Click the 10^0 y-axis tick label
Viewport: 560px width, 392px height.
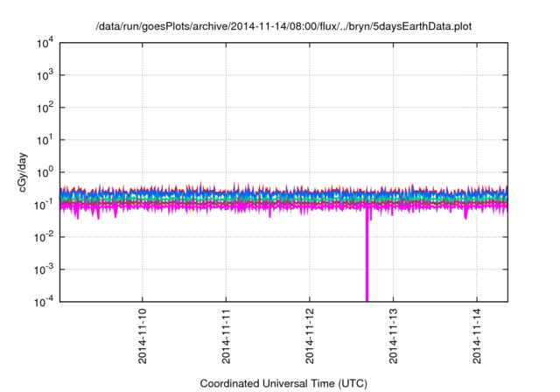coord(45,172)
